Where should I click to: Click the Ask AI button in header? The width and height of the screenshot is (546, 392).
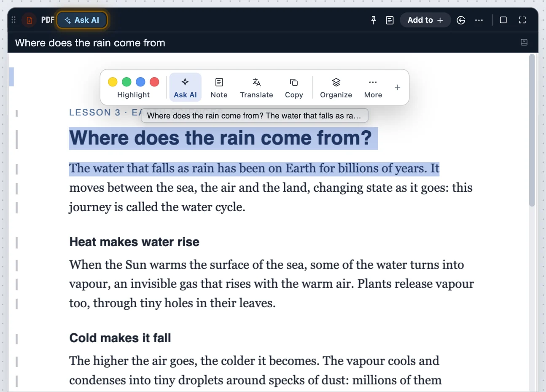click(82, 20)
